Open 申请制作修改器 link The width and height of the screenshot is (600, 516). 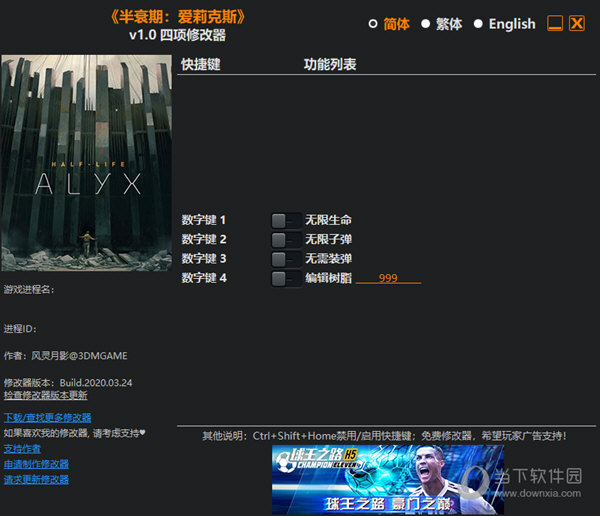(x=36, y=464)
